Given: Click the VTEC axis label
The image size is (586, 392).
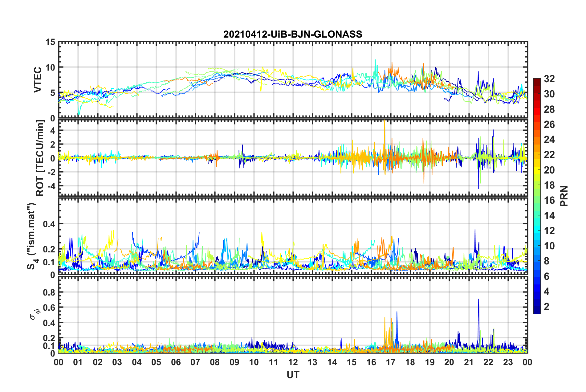Looking at the screenshot, I should 38,80.
